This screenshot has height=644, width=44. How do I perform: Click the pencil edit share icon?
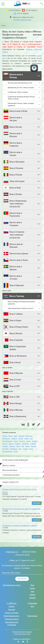tap(39, 425)
